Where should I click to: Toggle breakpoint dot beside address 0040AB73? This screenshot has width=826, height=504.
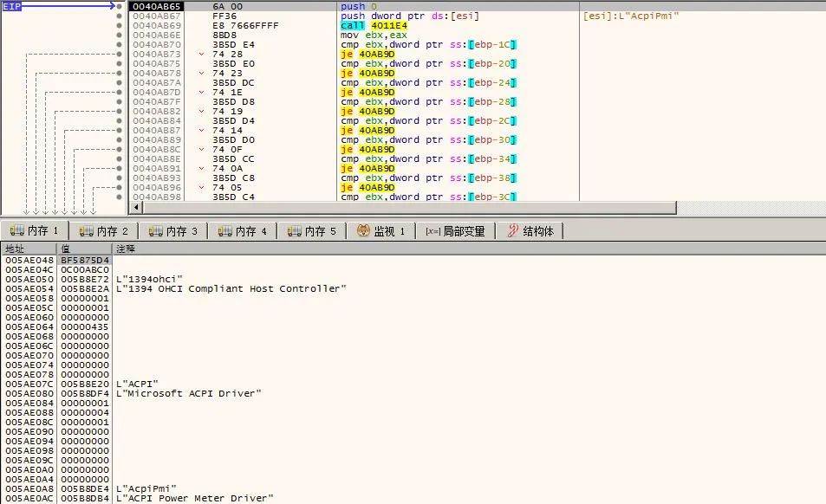click(x=119, y=55)
